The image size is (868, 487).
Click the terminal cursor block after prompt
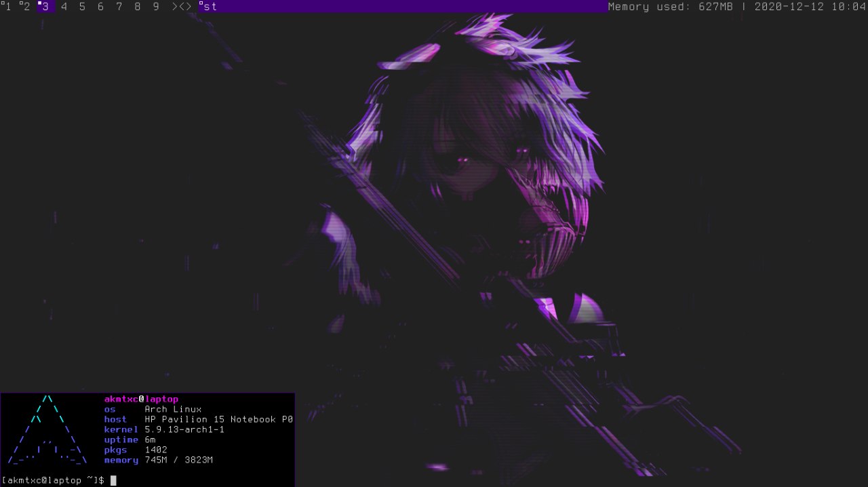click(x=113, y=480)
